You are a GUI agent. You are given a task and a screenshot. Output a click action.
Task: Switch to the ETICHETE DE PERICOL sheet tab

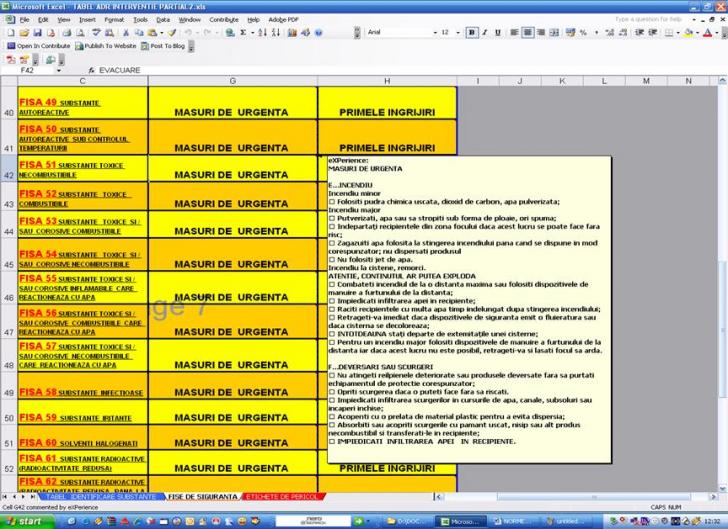(282, 497)
